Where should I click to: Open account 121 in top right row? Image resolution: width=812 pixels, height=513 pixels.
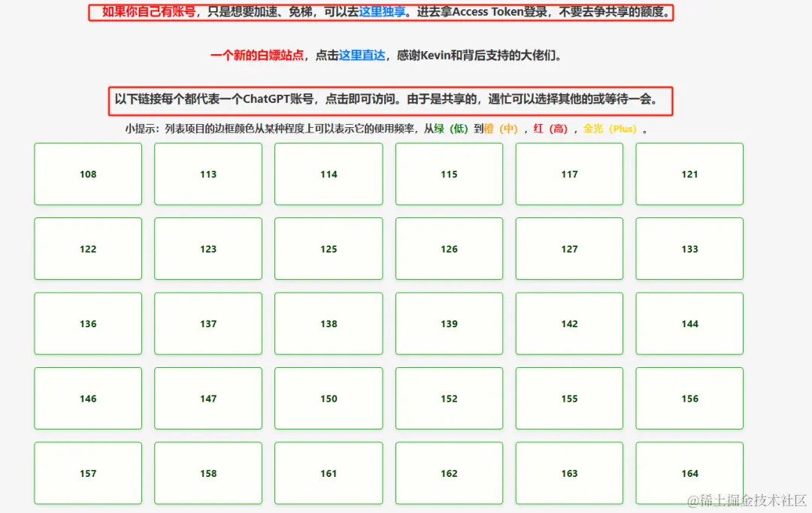(689, 174)
